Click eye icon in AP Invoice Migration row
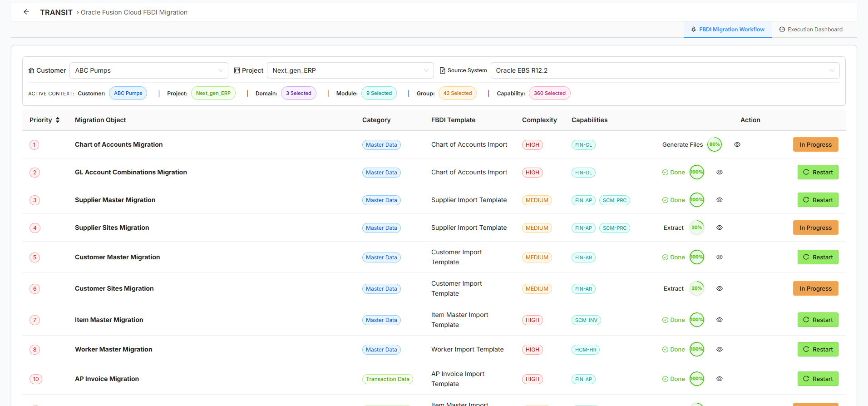 tap(720, 379)
